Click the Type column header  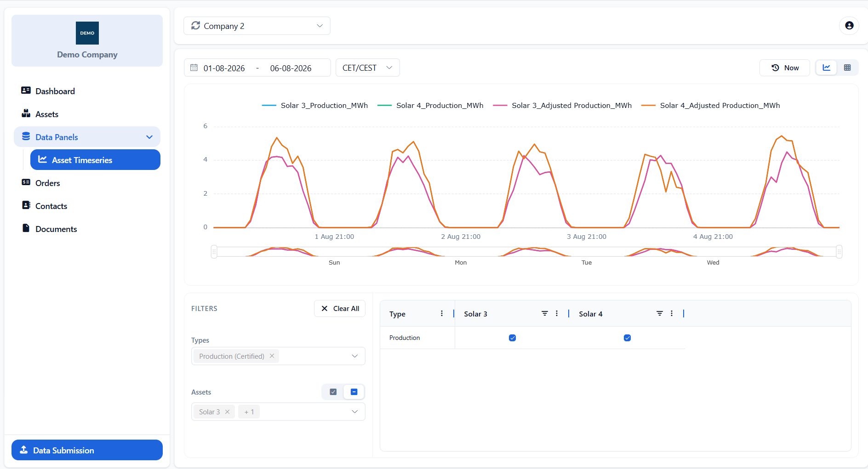tap(397, 314)
